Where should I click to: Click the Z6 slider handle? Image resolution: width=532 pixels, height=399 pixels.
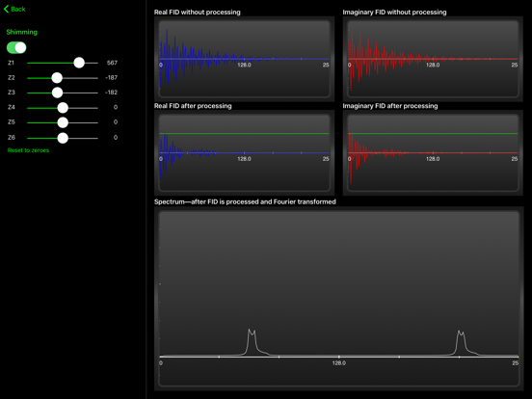pos(63,138)
